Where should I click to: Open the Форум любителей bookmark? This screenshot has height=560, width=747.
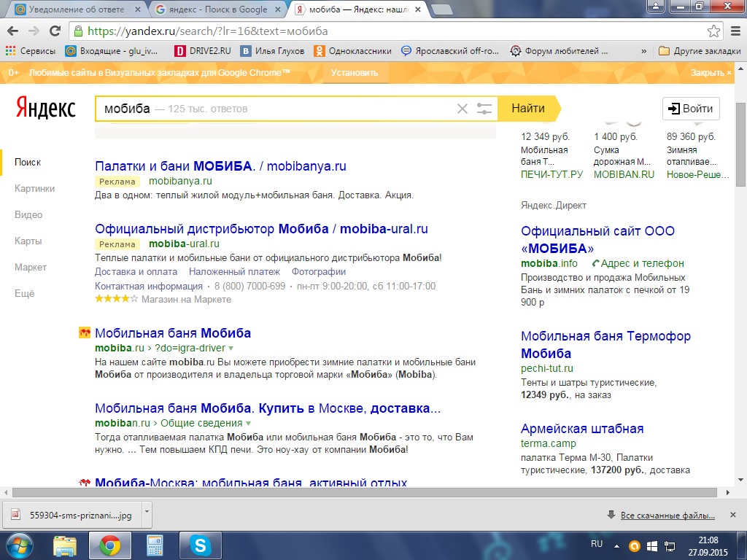click(559, 51)
